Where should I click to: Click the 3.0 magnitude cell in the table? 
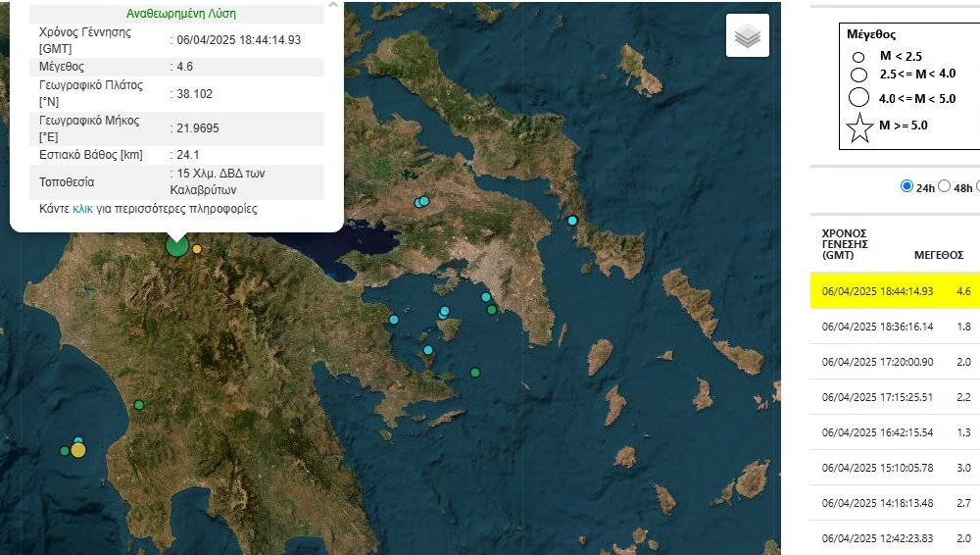coord(963,468)
